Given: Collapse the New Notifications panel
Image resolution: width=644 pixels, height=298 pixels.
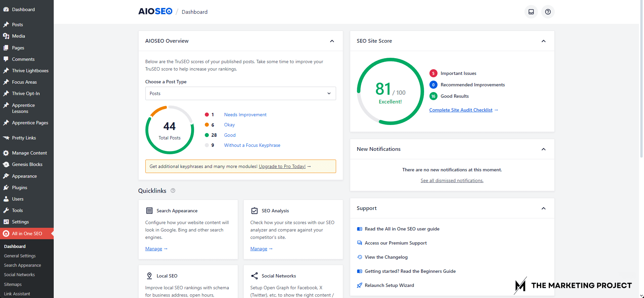Looking at the screenshot, I should pyautogui.click(x=544, y=149).
